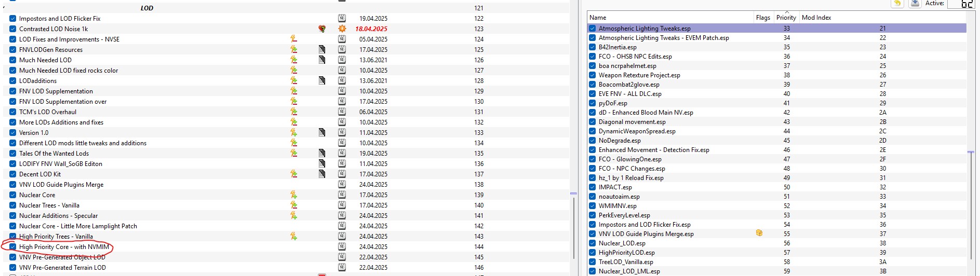The width and height of the screenshot is (980, 276).
Task: Click the conflict icon for More LODs Additions and fixes
Action: (x=293, y=122)
